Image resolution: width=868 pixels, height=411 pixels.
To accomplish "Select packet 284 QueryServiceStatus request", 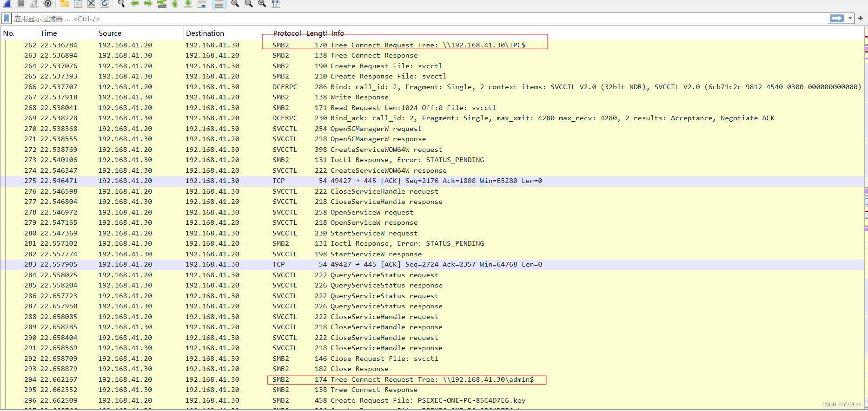I will pyautogui.click(x=432, y=275).
